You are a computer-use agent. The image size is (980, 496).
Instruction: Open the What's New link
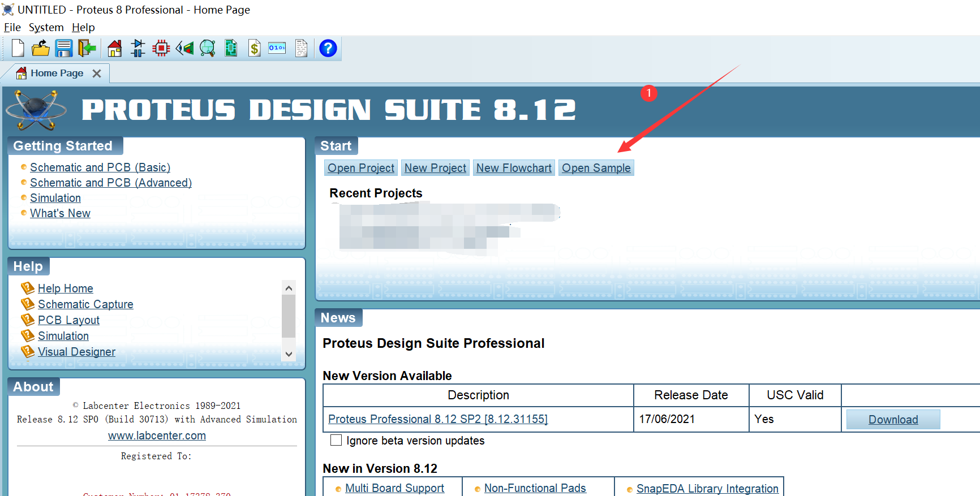[x=60, y=213]
